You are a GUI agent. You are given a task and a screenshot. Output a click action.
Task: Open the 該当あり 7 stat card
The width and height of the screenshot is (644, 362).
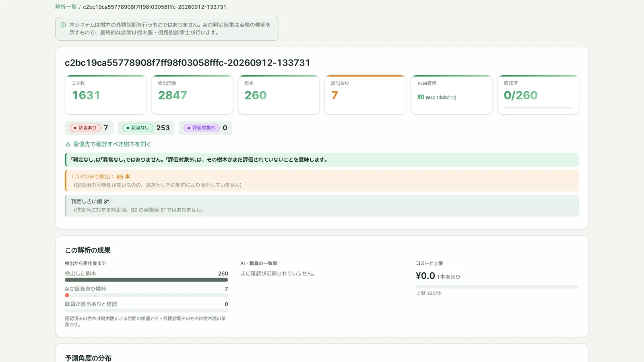(365, 95)
